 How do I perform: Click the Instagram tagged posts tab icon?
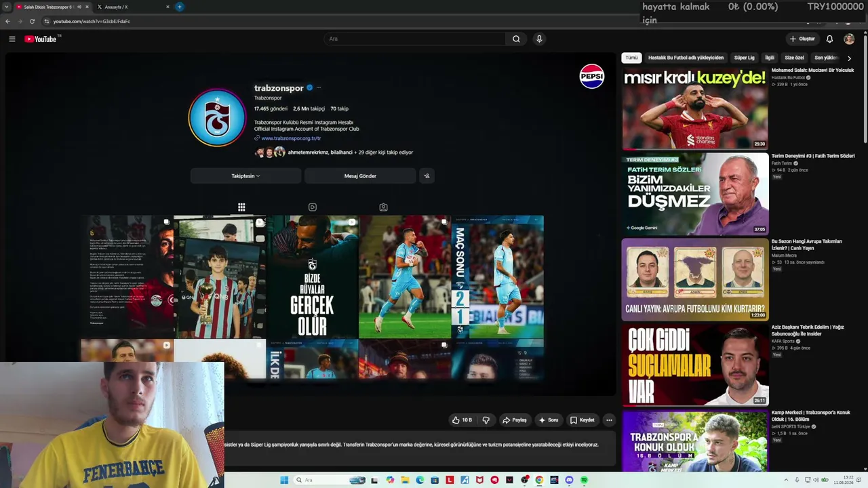383,207
